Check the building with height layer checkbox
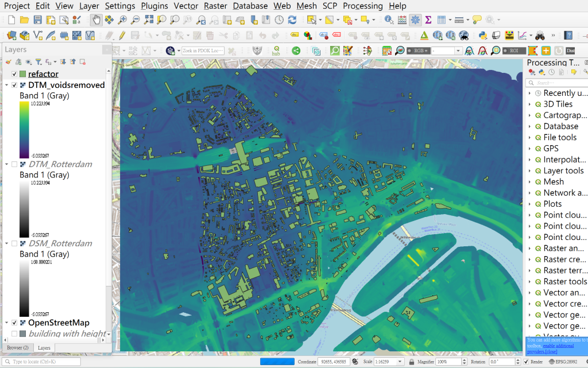The width and height of the screenshot is (588, 368). pyautogui.click(x=14, y=334)
